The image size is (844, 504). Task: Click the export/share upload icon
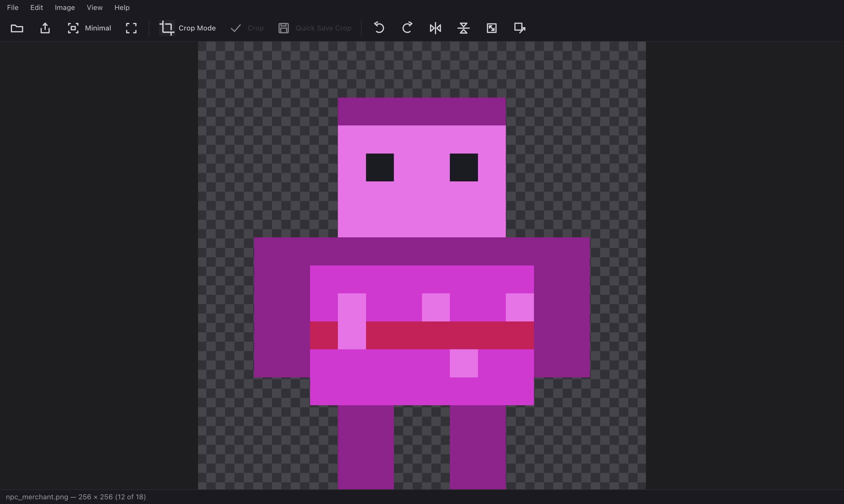click(45, 28)
